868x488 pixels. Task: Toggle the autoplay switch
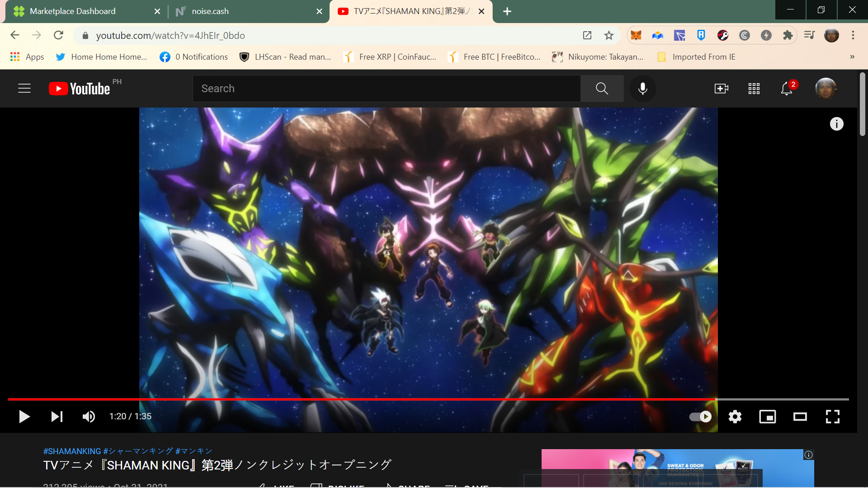(700, 417)
